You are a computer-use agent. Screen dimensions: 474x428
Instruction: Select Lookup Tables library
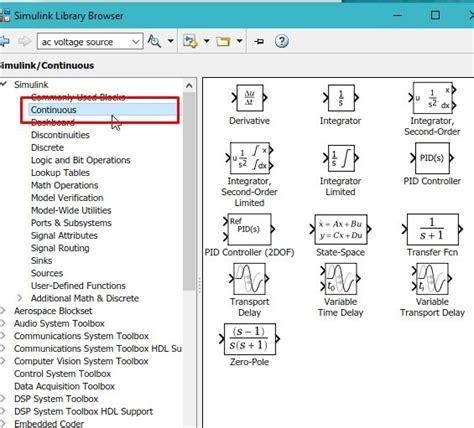60,173
